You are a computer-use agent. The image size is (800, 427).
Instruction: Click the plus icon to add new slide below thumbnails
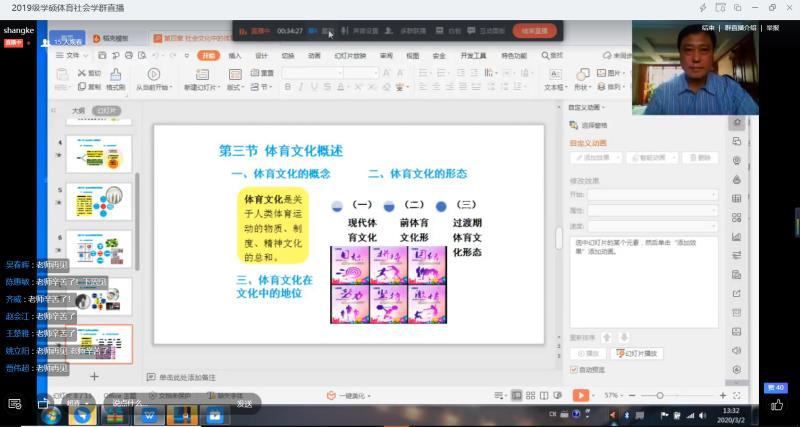94,376
